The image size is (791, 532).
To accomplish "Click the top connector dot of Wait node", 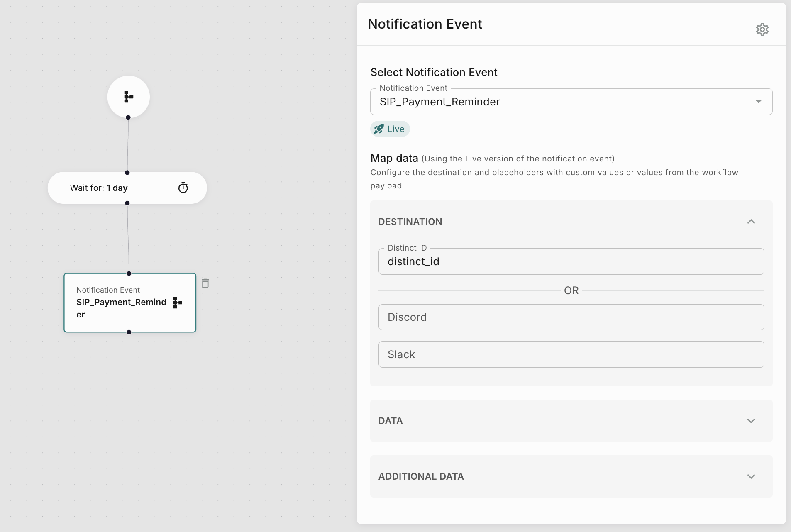I will tap(127, 173).
